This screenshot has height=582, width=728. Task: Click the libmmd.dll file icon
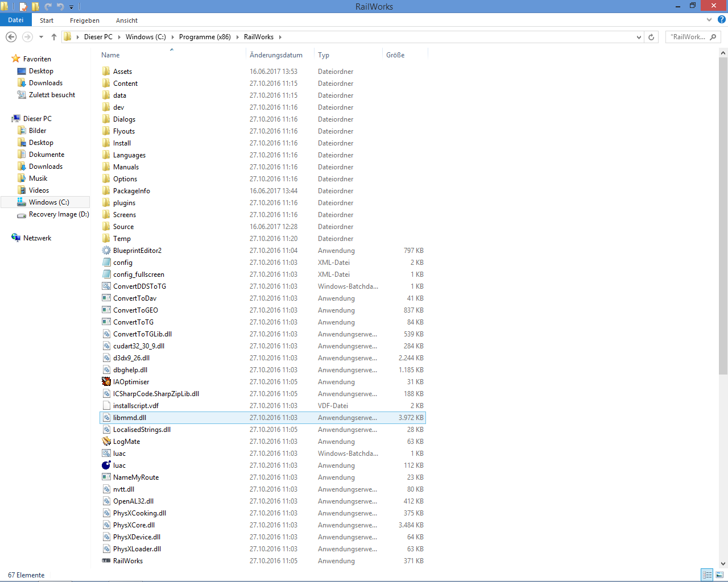(106, 418)
